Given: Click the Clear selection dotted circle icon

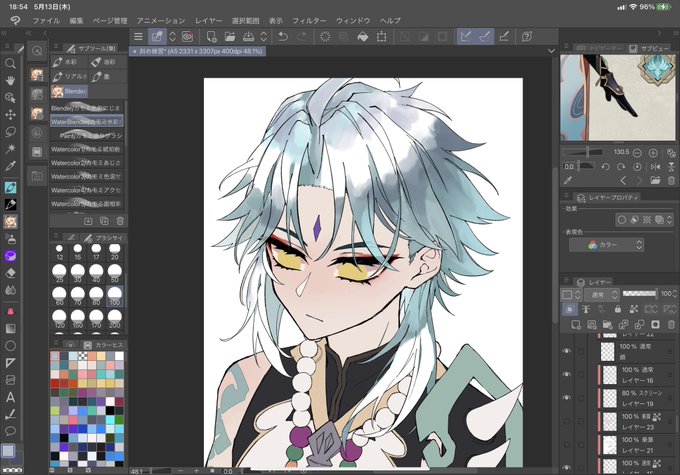Looking at the screenshot, I should pos(325,37).
